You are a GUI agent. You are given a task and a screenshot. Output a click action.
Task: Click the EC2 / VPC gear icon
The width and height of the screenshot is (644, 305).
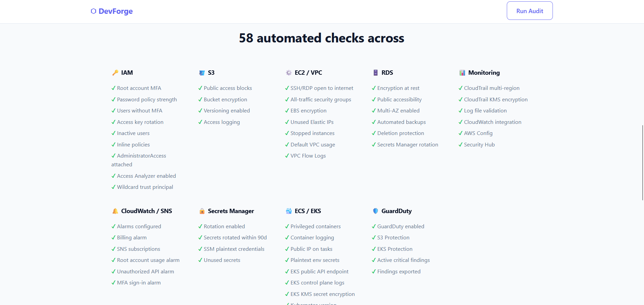(289, 72)
